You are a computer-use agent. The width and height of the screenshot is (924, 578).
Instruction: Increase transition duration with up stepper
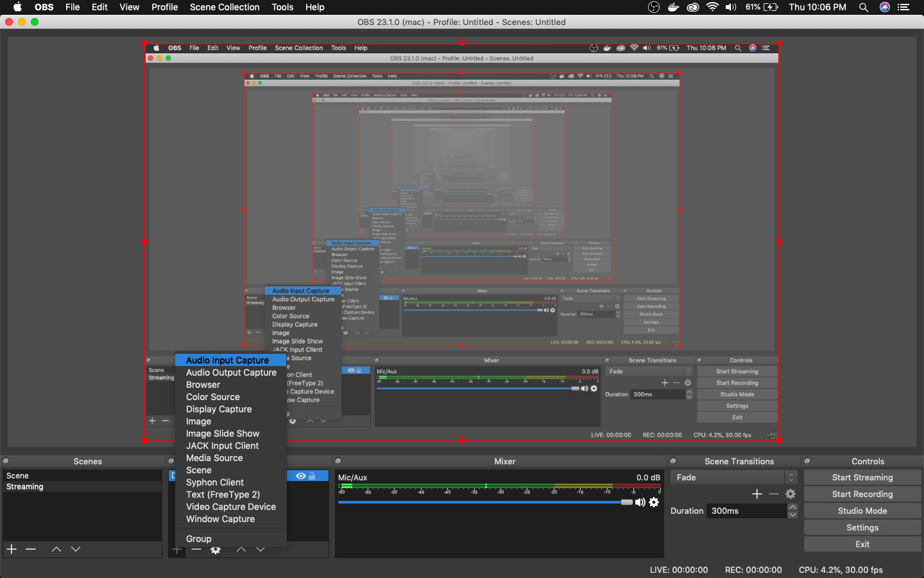click(x=792, y=507)
